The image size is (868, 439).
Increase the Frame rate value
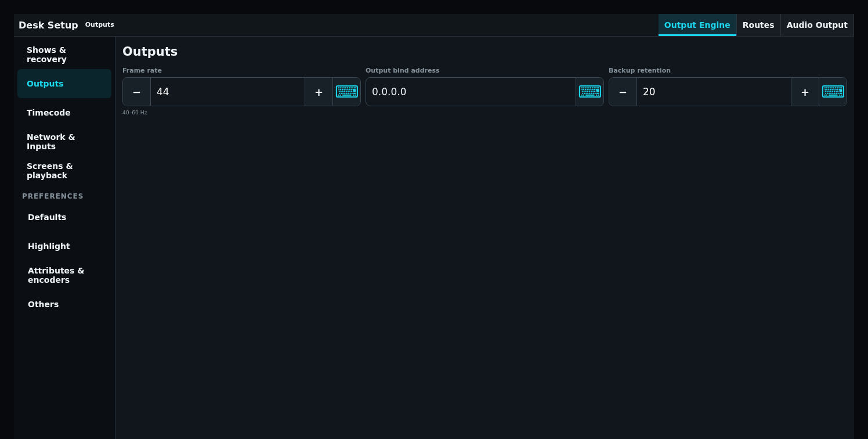(x=319, y=92)
